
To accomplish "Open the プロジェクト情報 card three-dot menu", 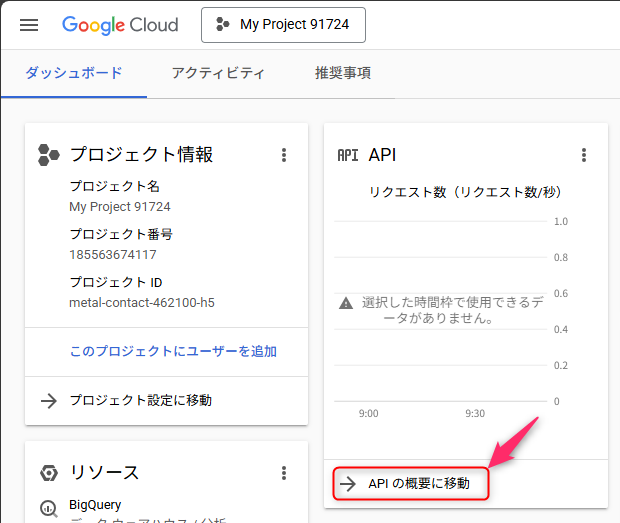I will (x=284, y=155).
